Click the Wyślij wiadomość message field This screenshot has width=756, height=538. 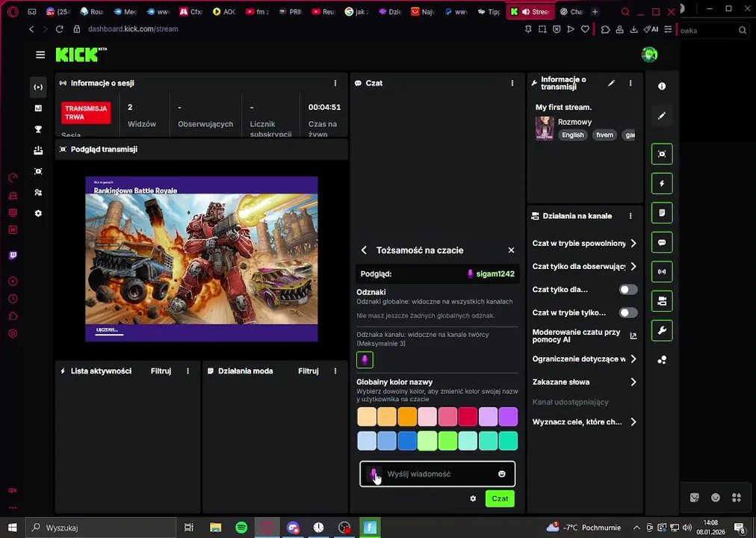[439, 474]
